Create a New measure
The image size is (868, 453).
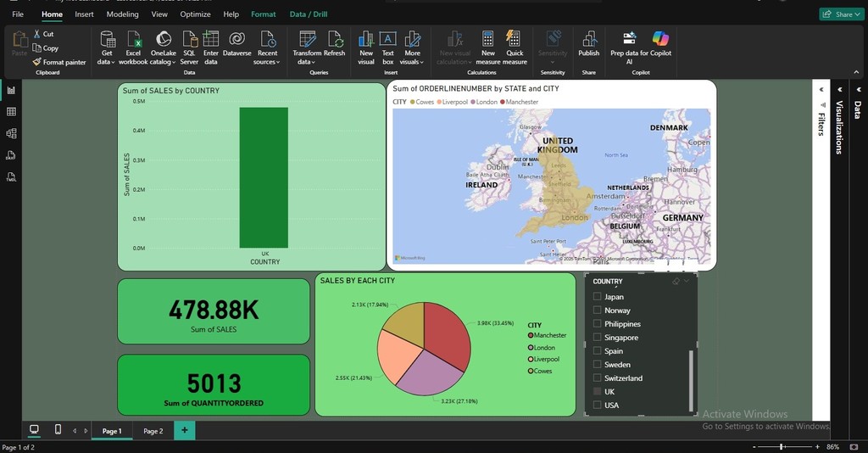click(488, 48)
